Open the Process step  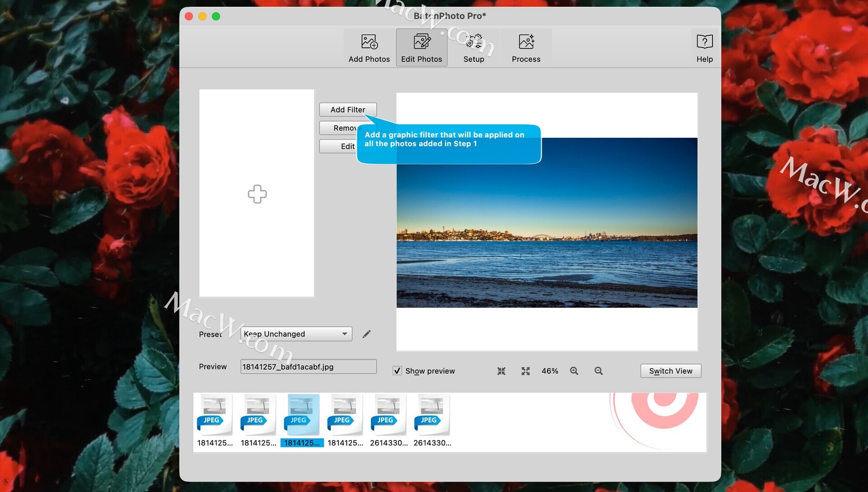pyautogui.click(x=526, y=47)
